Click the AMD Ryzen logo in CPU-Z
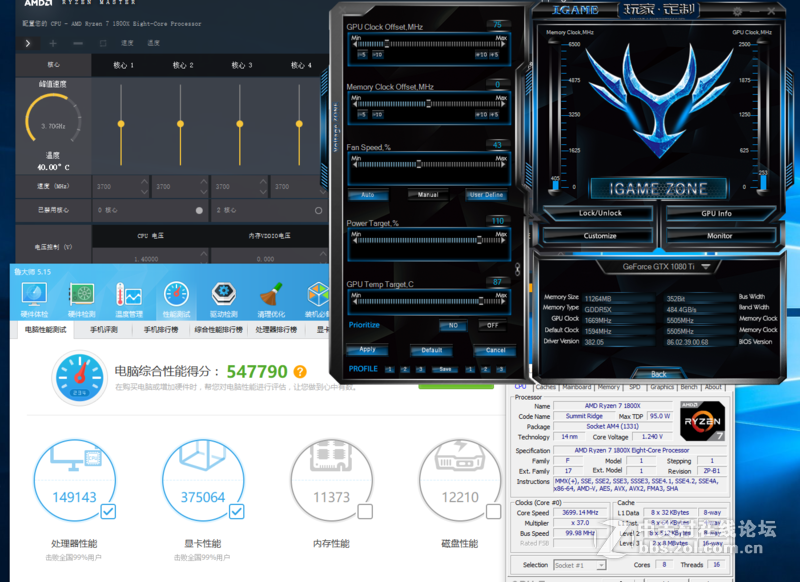This screenshot has height=582, width=800. pyautogui.click(x=701, y=421)
